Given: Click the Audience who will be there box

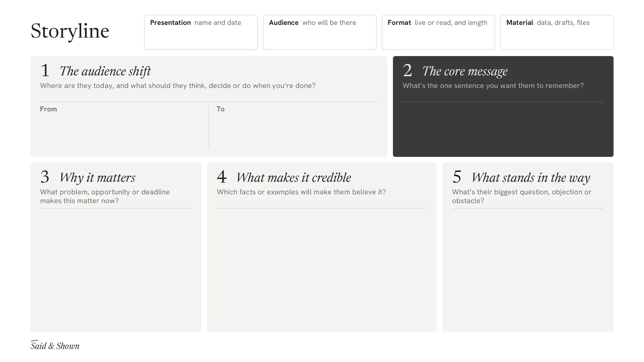Looking at the screenshot, I should coord(319,32).
